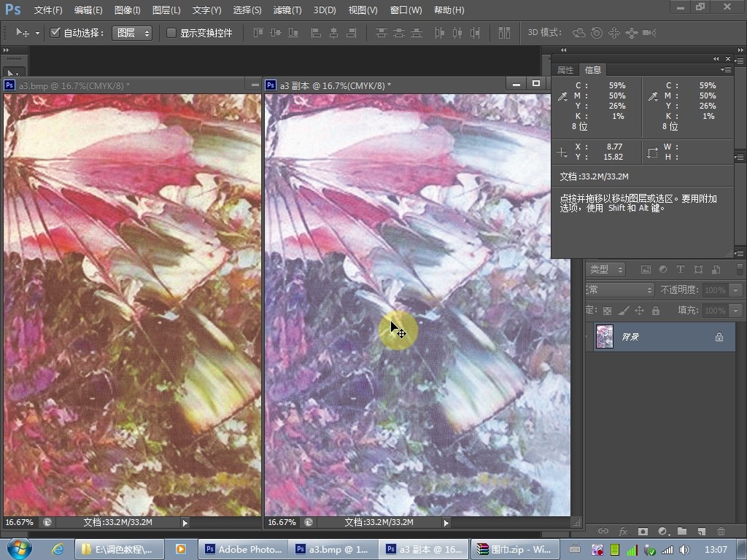
Task: Click the a3.bmp taskbar button
Action: tap(333, 549)
